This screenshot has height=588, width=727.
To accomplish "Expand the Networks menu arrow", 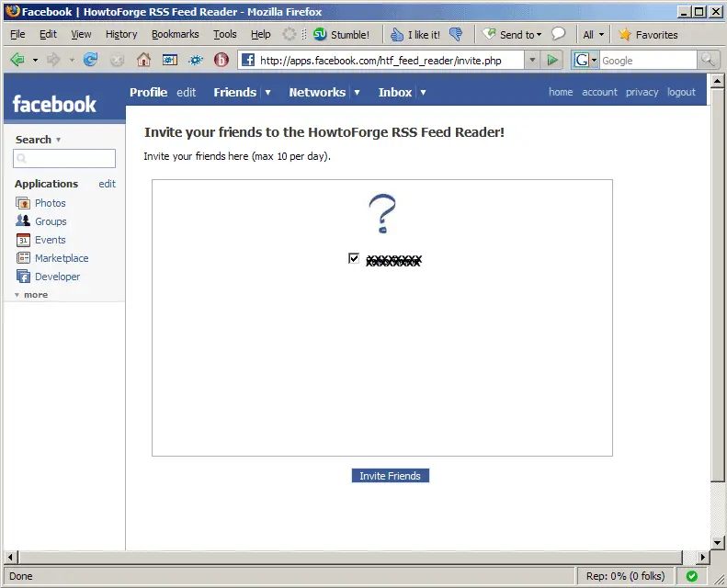I will 357,92.
